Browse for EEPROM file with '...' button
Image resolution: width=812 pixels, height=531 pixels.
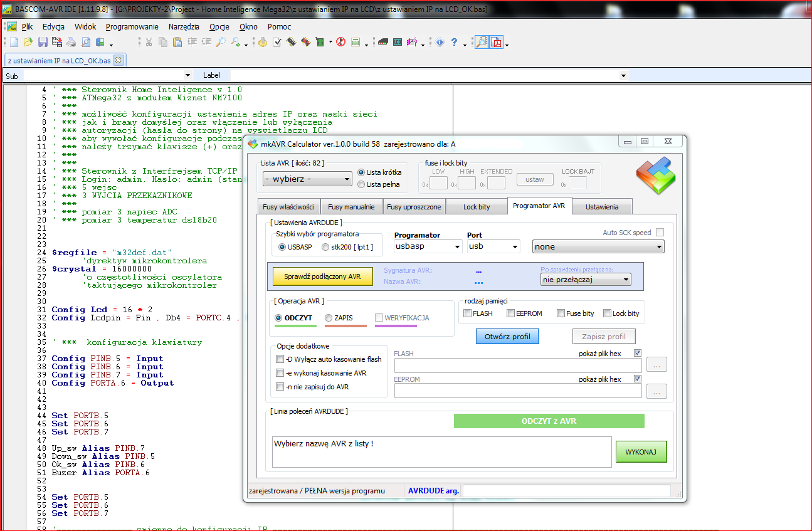(x=656, y=391)
